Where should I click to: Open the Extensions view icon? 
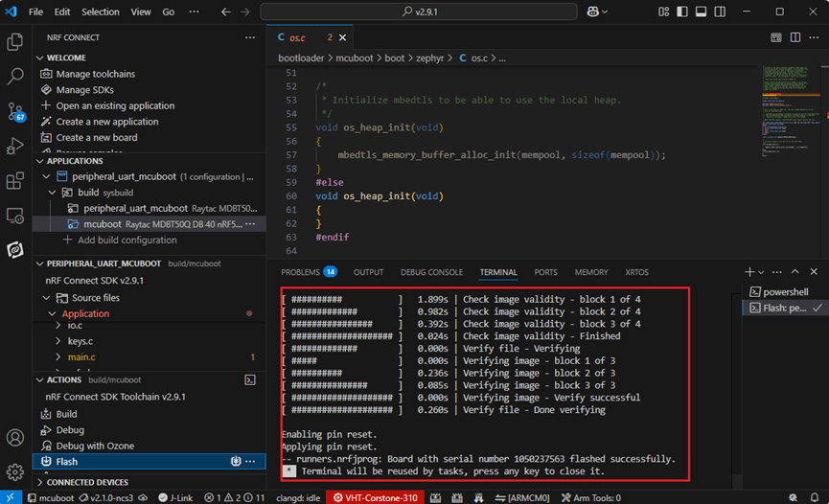15,181
